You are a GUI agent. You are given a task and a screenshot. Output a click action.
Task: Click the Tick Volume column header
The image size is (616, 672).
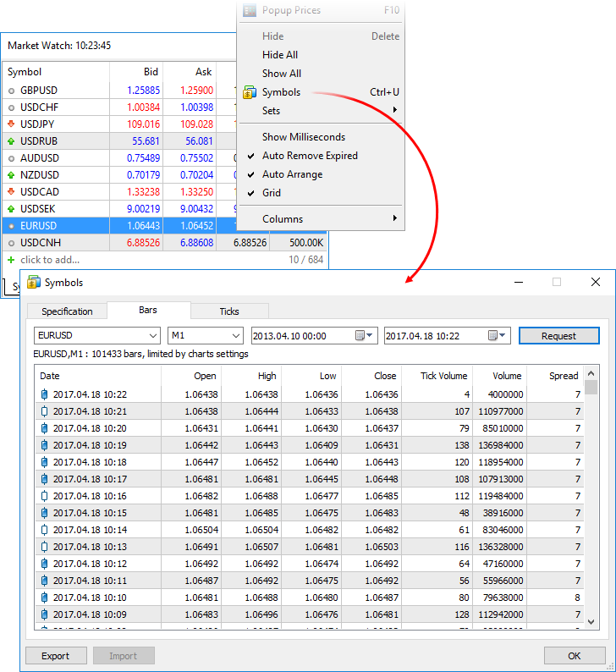(437, 376)
